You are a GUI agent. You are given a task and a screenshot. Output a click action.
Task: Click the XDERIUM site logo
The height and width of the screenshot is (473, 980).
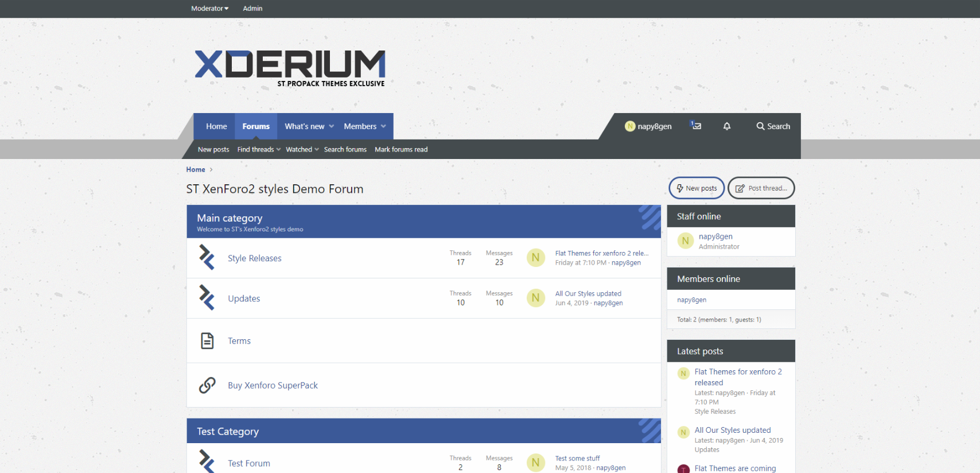click(x=290, y=68)
